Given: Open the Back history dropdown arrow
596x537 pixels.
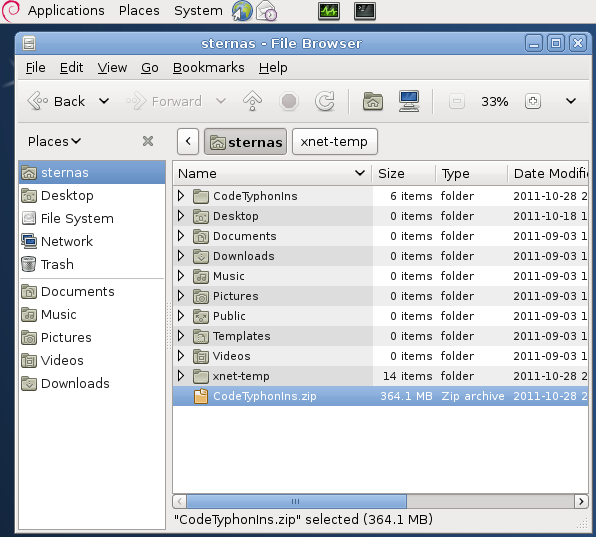Looking at the screenshot, I should 104,101.
